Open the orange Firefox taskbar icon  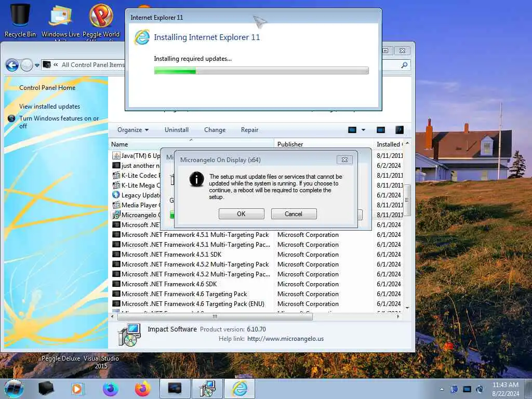coord(142,389)
